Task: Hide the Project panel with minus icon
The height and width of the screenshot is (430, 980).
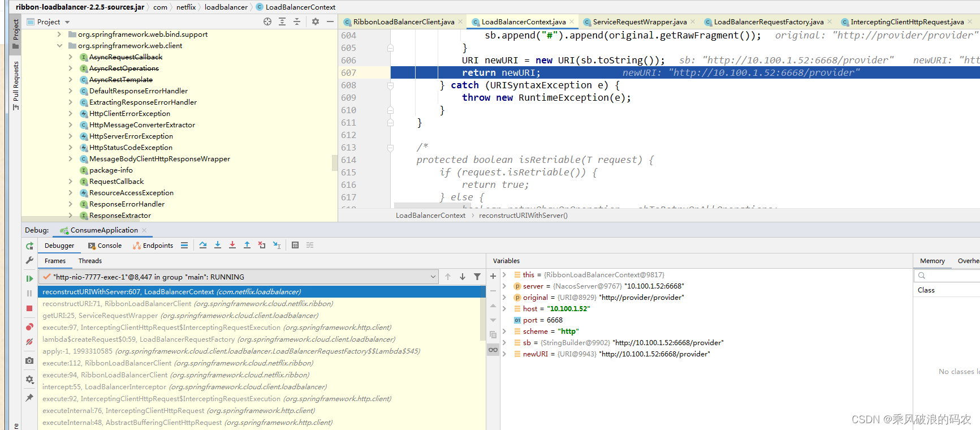Action: (x=330, y=21)
